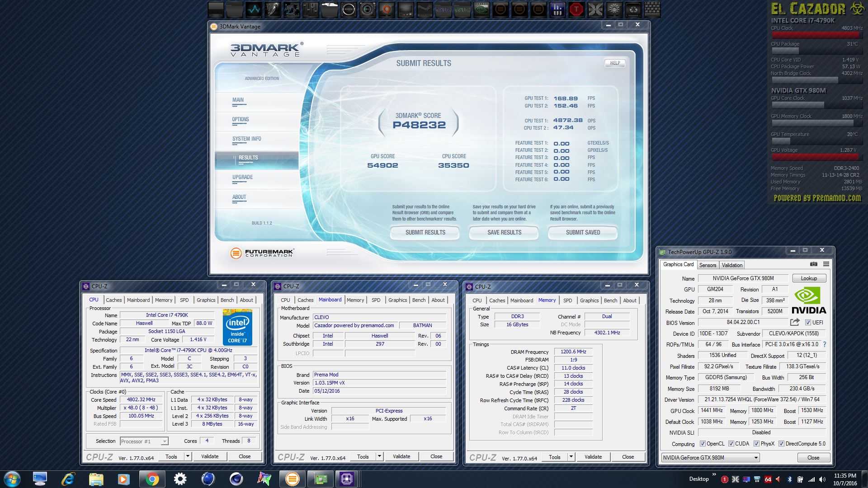The width and height of the screenshot is (868, 488).
Task: Open Google Chrome from the taskbar
Action: coord(152,479)
